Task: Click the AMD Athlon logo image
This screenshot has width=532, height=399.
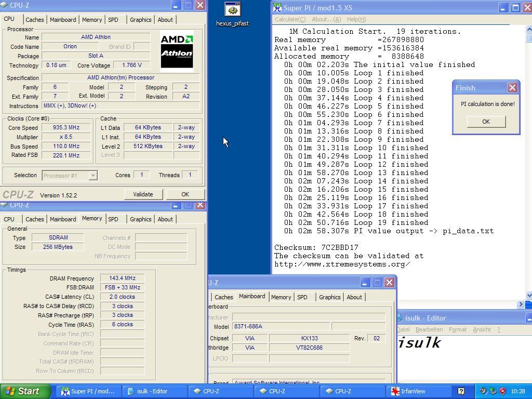Action: (x=177, y=51)
